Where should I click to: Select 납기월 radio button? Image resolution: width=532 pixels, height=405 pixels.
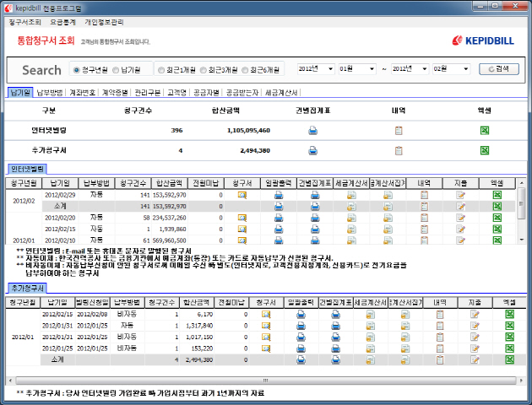(116, 70)
